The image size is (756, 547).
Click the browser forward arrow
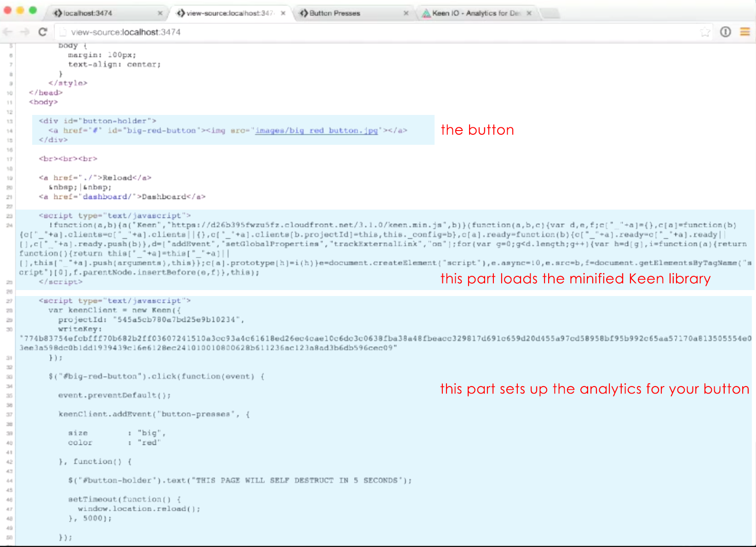click(x=25, y=32)
